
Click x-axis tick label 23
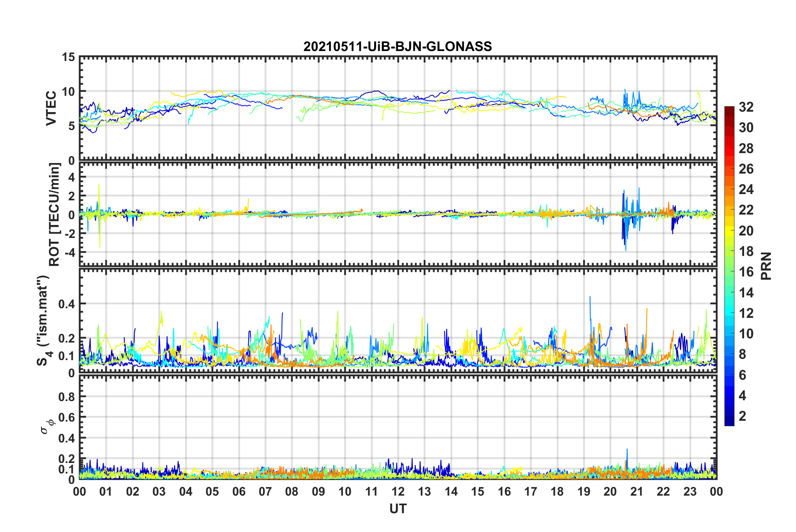coord(690,491)
